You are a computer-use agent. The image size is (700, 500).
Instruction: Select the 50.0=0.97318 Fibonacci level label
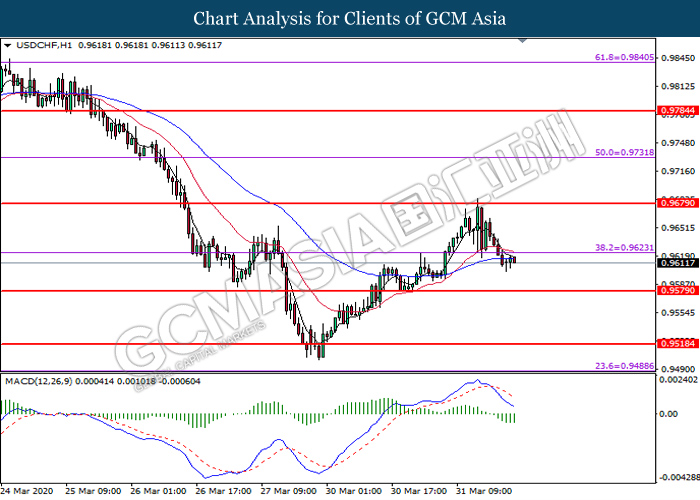(x=624, y=152)
